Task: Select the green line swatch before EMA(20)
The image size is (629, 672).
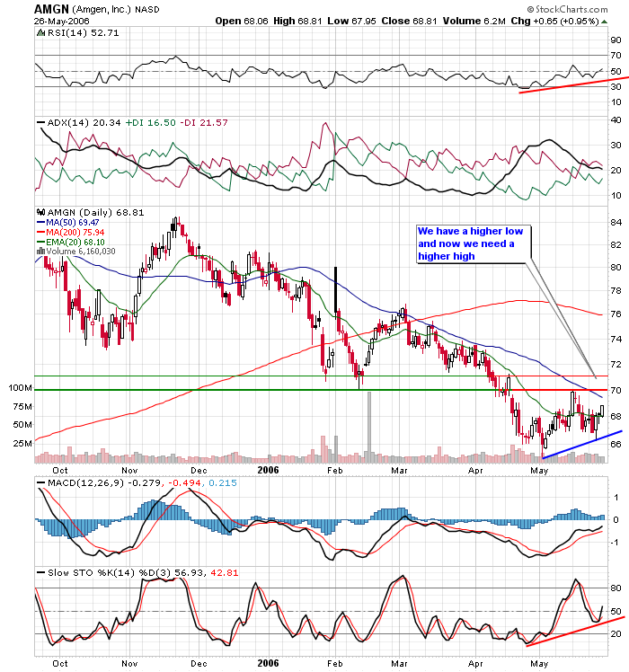Action: pos(41,243)
